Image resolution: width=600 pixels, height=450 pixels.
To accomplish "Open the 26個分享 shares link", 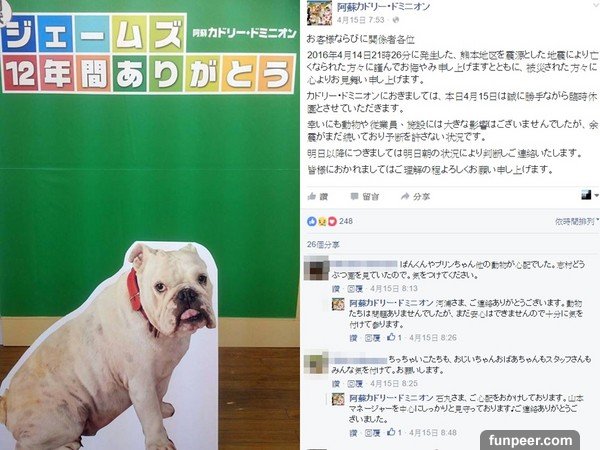I will [x=323, y=245].
